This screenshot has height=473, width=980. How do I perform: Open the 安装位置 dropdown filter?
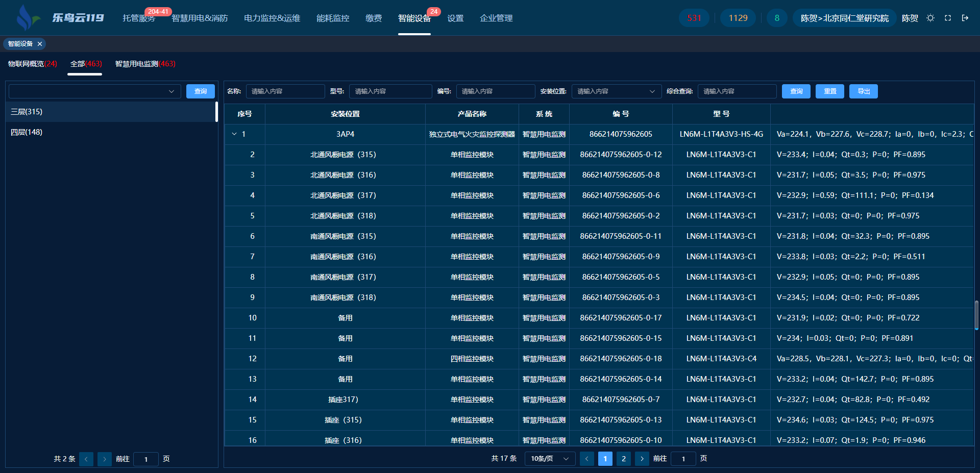[616, 91]
